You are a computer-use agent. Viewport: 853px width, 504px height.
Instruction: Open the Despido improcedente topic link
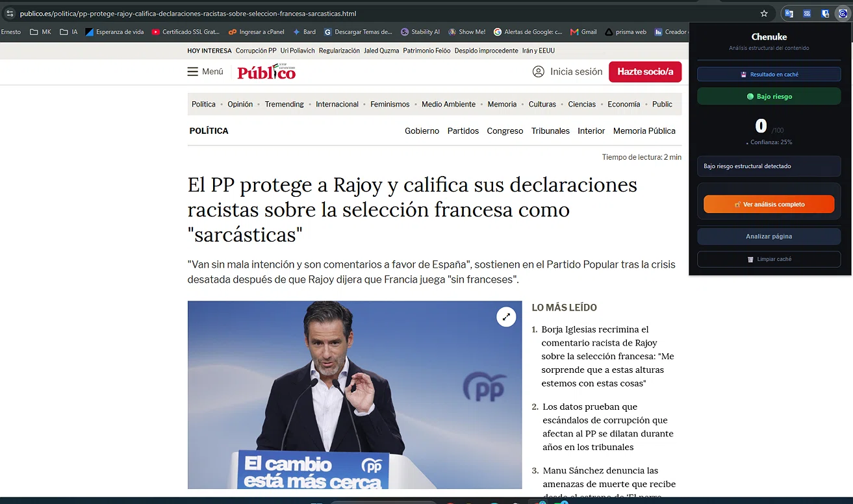487,51
